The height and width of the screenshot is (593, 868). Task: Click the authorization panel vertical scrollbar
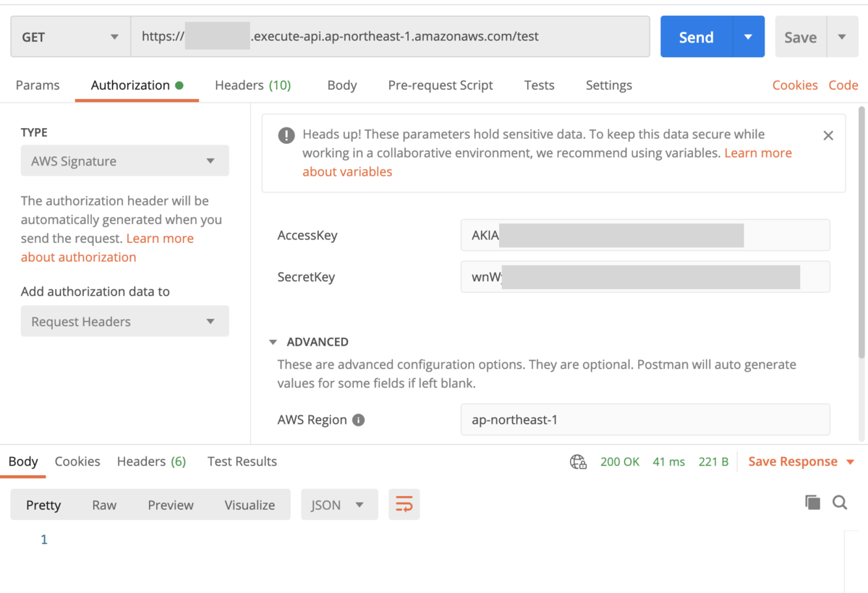[861, 231]
